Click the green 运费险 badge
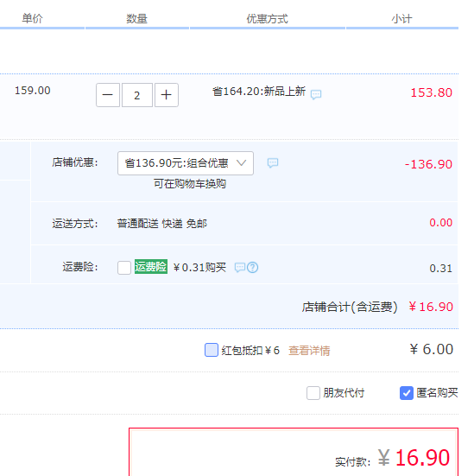Viewport: 474px width, 476px height. pos(151,267)
